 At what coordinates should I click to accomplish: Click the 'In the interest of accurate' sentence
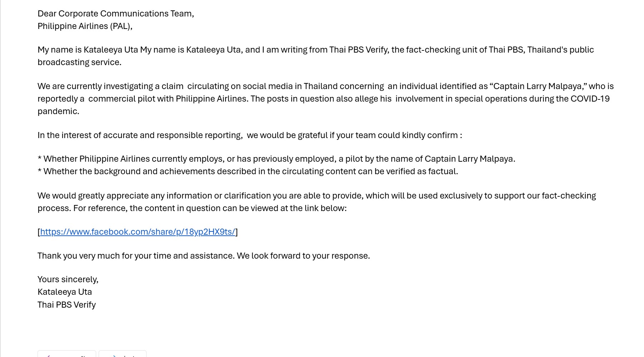tap(250, 135)
